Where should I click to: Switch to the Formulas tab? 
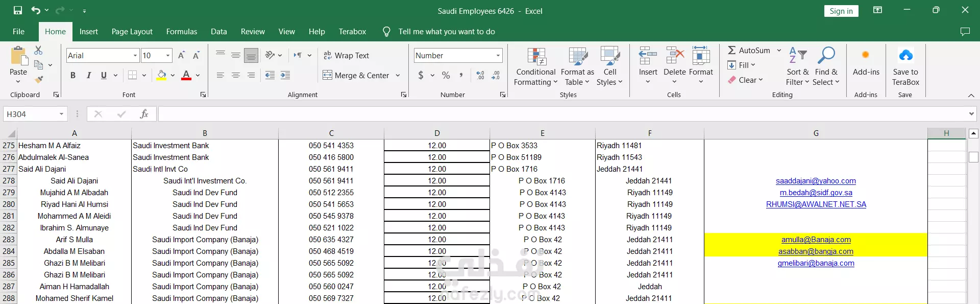[x=181, y=32]
